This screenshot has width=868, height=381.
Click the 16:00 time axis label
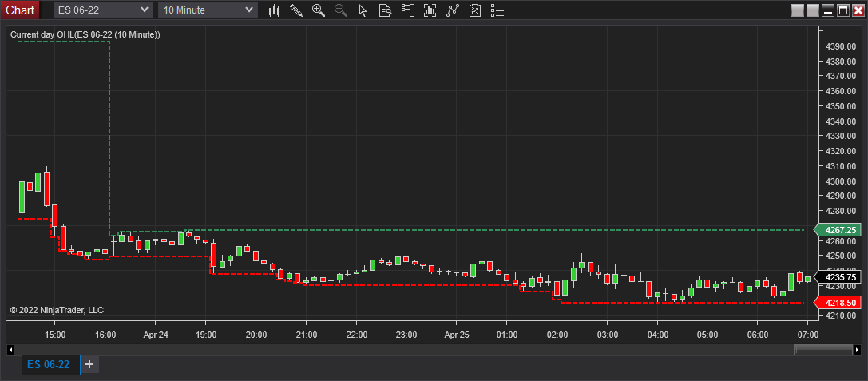tap(105, 335)
